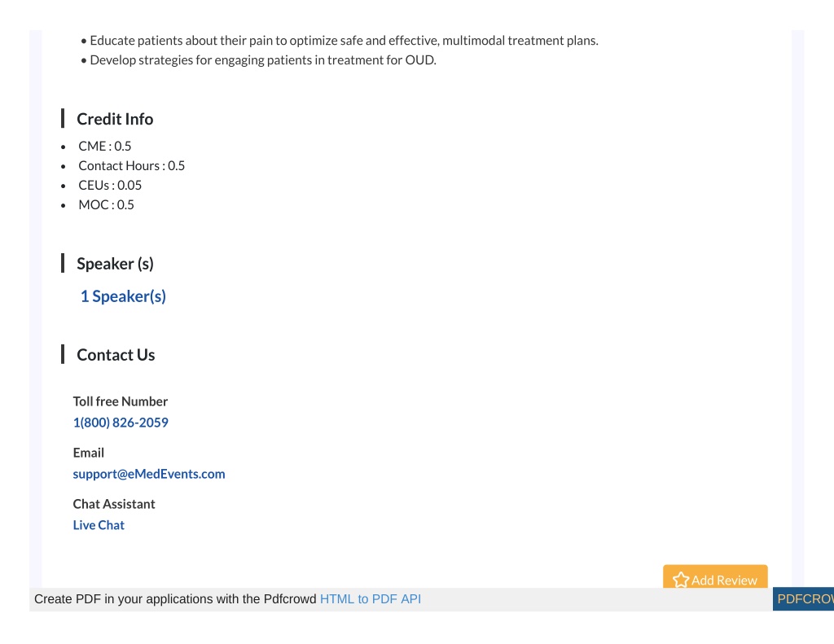834x644 pixels.
Task: Select the Speaker (s) section heading
Action: 115,263
